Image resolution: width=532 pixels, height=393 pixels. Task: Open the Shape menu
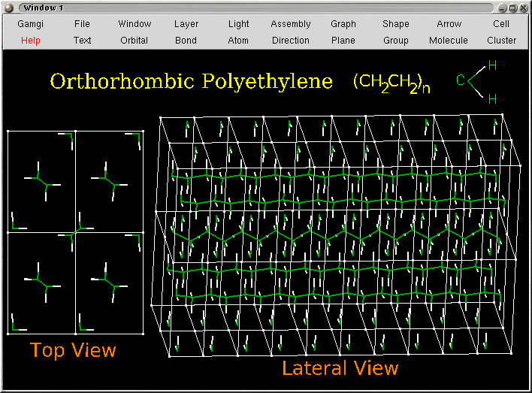point(396,24)
